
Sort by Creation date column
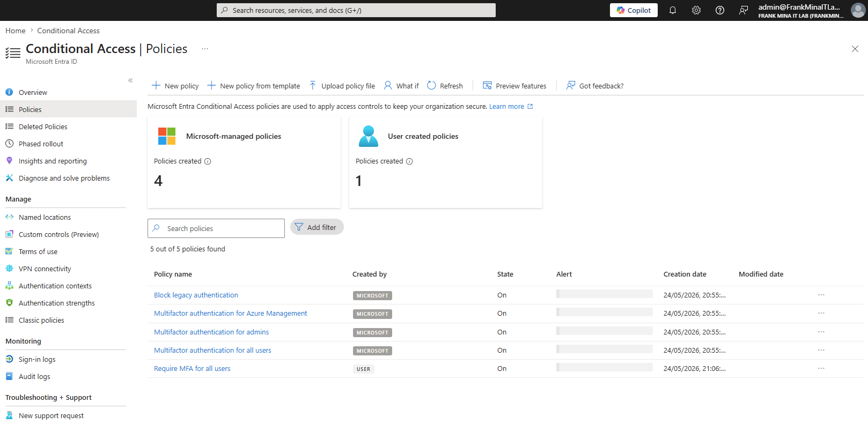click(x=685, y=274)
